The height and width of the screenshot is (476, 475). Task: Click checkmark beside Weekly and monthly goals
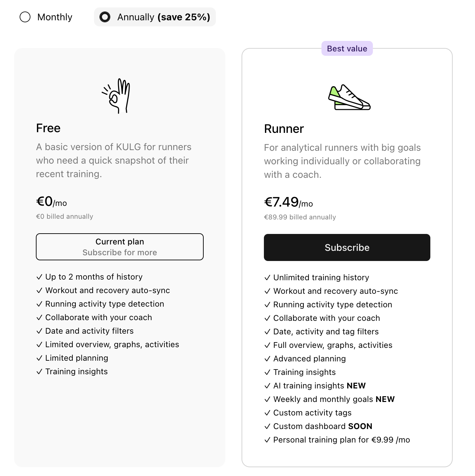click(267, 399)
